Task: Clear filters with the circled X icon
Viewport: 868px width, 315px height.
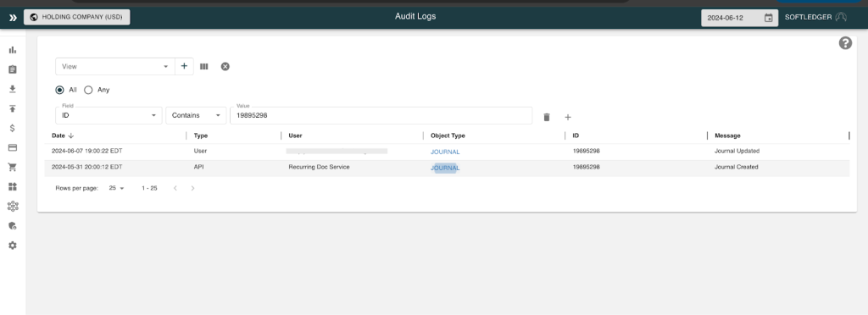Action: [x=225, y=66]
